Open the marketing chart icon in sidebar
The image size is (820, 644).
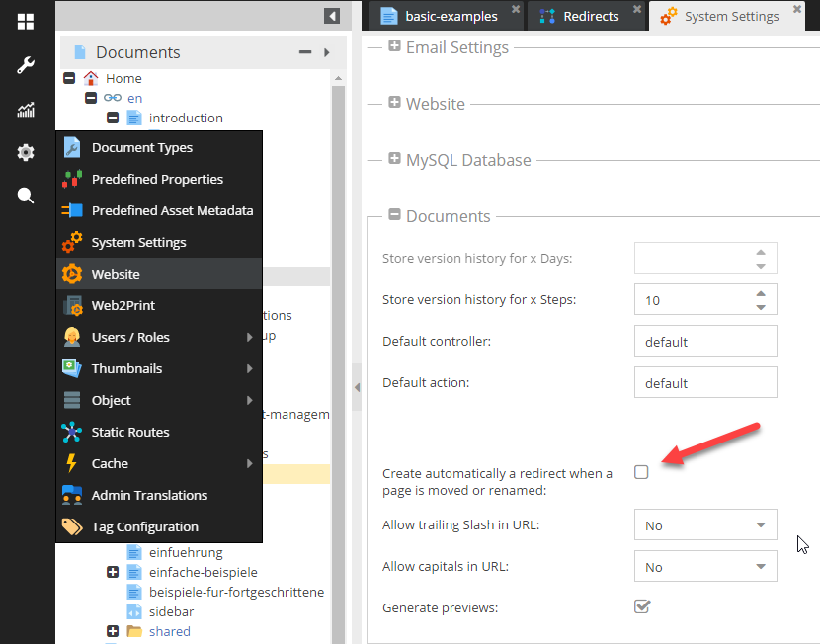26,110
